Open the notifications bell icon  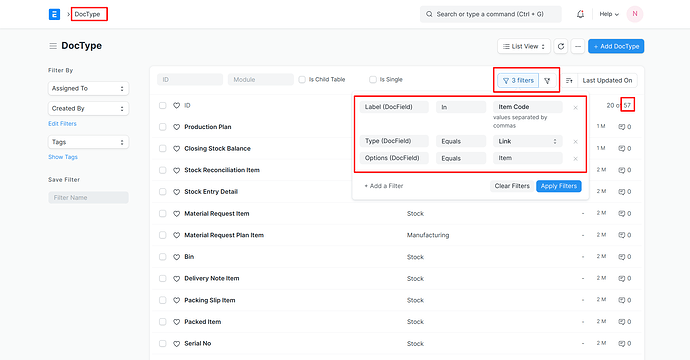[580, 14]
